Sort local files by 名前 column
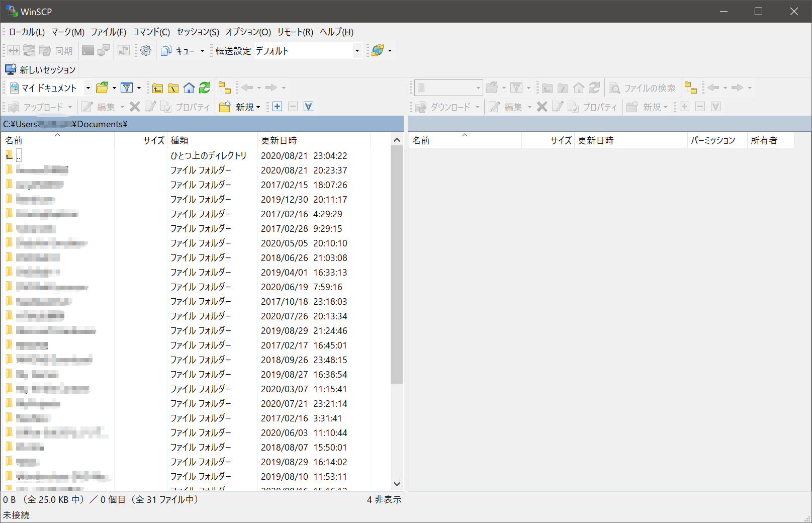 click(58, 140)
